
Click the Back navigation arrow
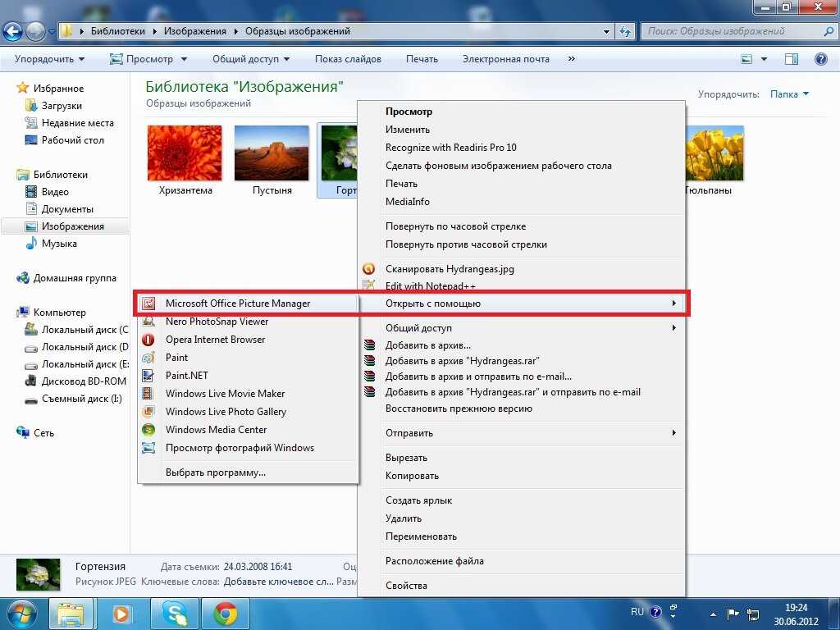coord(13,32)
